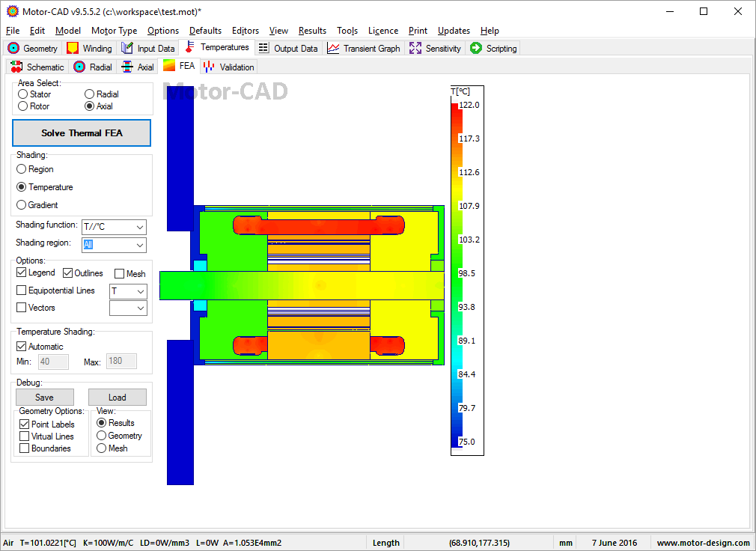756x551 pixels.
Task: Click the Validation sub-tab icon
Action: point(209,67)
